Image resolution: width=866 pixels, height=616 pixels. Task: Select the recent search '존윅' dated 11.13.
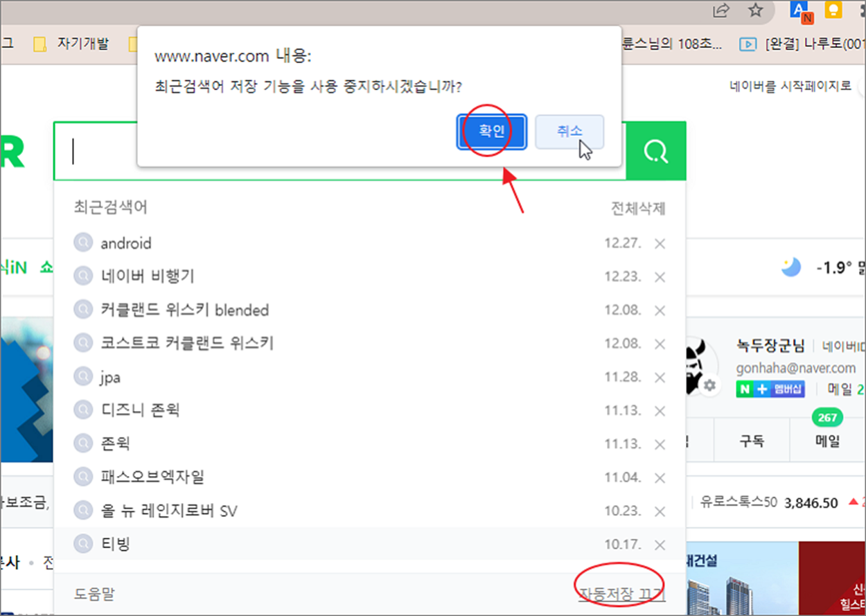tap(115, 443)
